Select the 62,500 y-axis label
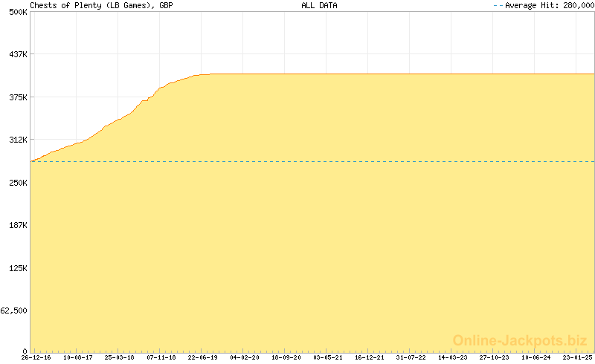The height and width of the screenshot is (364, 595). tap(15, 311)
